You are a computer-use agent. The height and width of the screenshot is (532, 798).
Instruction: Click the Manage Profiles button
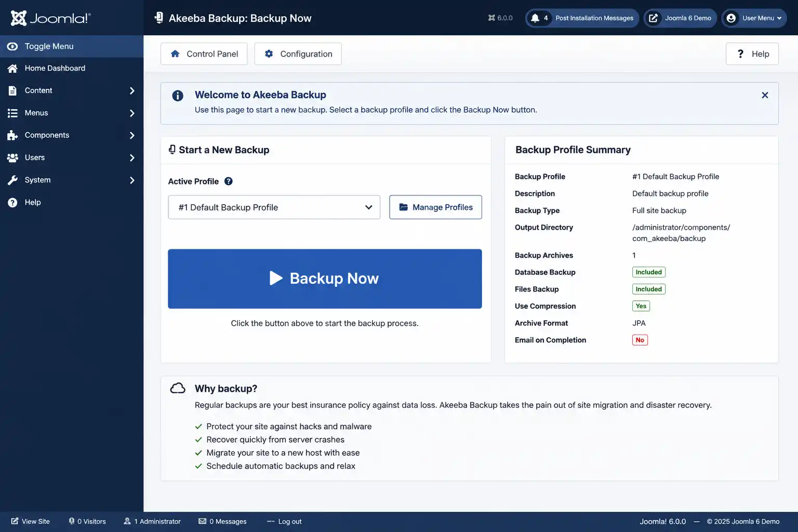click(x=435, y=207)
